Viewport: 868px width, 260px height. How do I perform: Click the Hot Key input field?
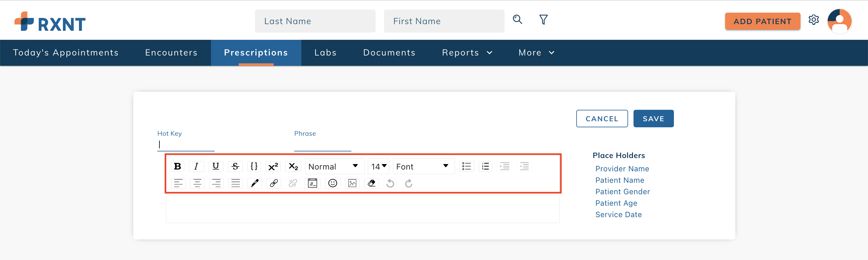pyautogui.click(x=186, y=145)
